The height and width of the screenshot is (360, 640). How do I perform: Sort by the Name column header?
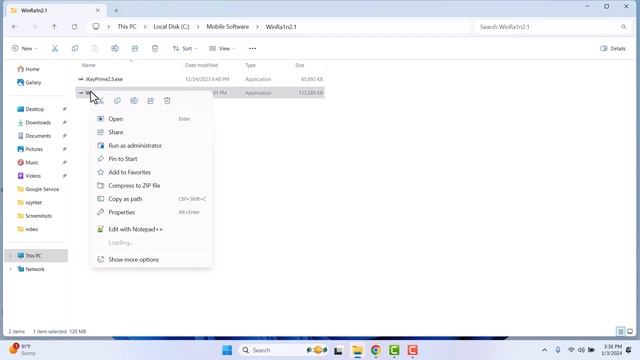click(x=89, y=65)
